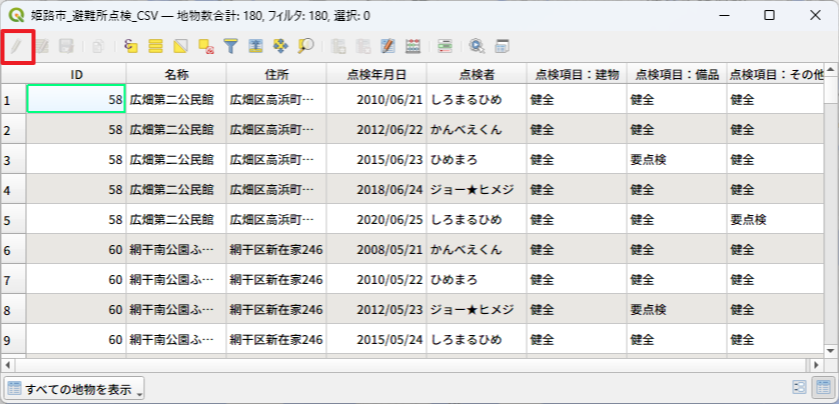Click the 点検者 column header
The height and width of the screenshot is (404, 839).
pos(476,74)
